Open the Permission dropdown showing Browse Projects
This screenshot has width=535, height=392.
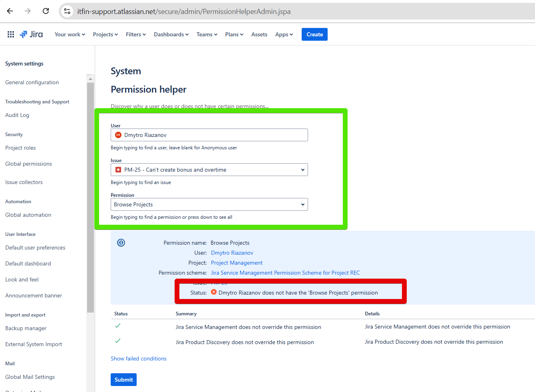tap(209, 204)
